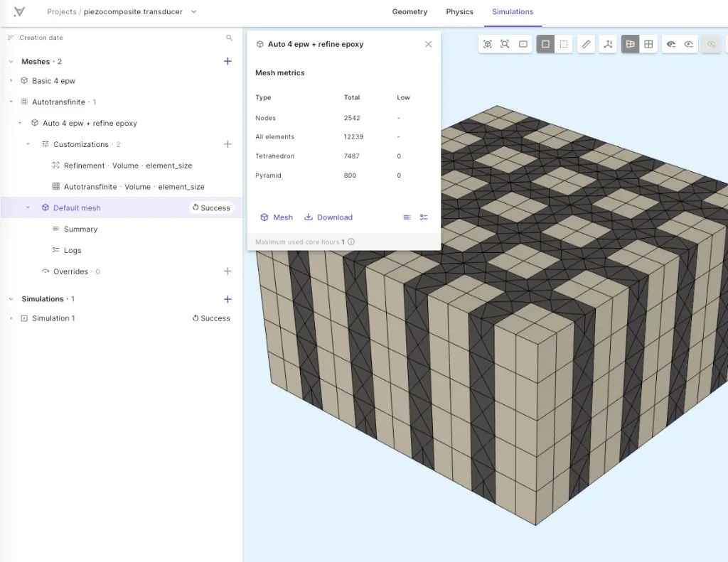The width and height of the screenshot is (728, 562).
Task: Add an override with plus
Action: point(227,271)
